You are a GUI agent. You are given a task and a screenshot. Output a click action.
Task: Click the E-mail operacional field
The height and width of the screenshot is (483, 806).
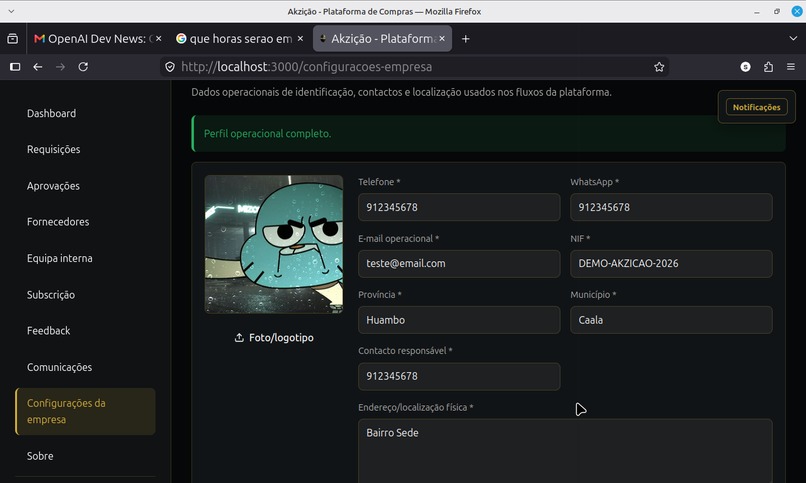pos(459,264)
